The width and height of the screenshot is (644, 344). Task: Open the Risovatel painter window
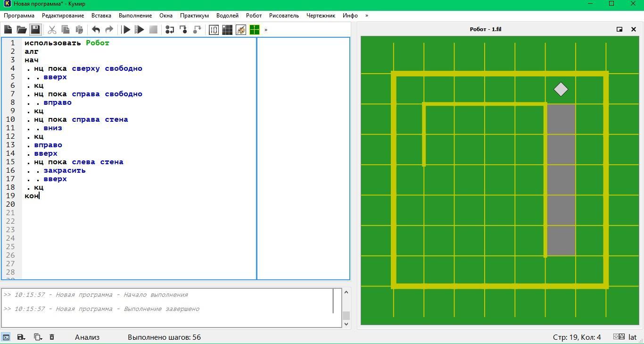(x=241, y=30)
